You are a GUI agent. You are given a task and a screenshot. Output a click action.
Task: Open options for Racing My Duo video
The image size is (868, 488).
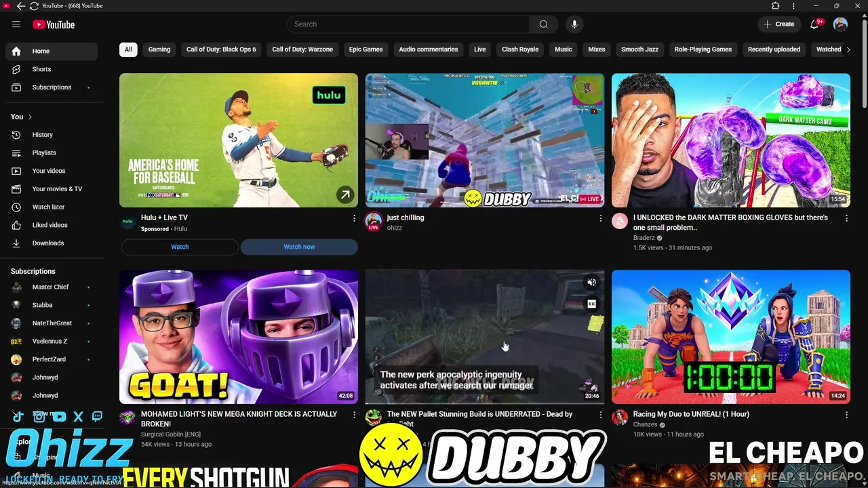point(846,414)
